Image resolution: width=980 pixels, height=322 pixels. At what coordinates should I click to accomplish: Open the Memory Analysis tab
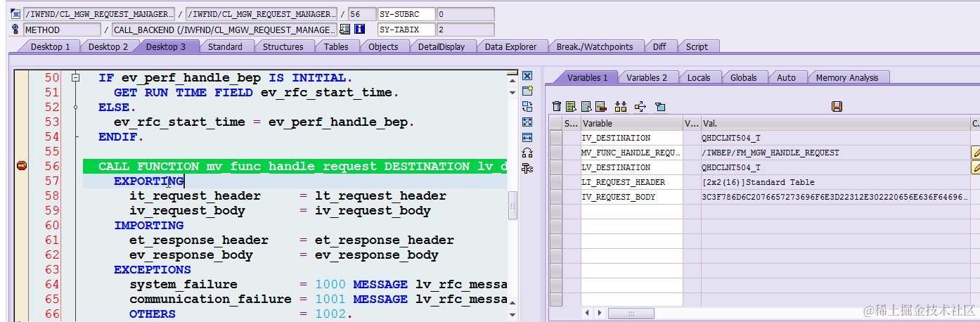pos(847,77)
